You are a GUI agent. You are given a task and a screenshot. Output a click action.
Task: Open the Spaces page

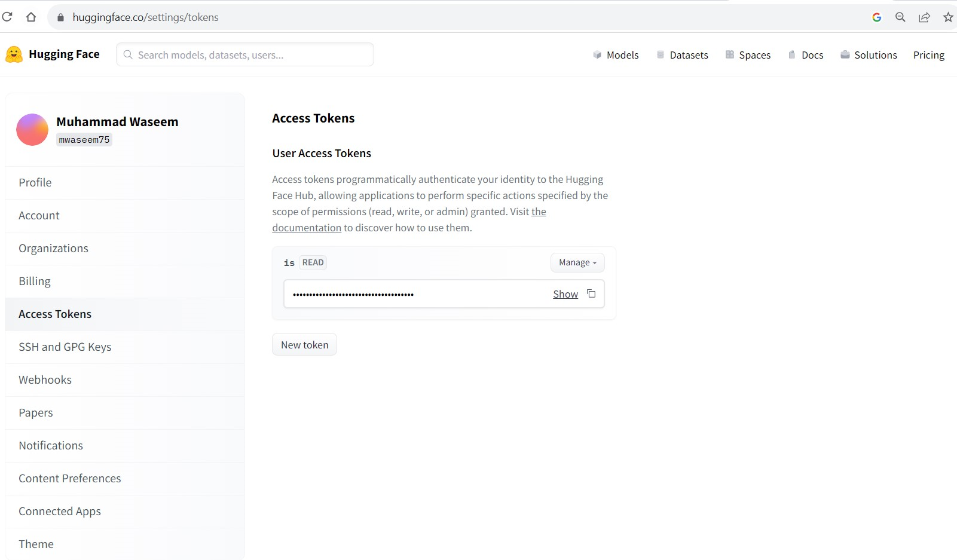(x=754, y=54)
